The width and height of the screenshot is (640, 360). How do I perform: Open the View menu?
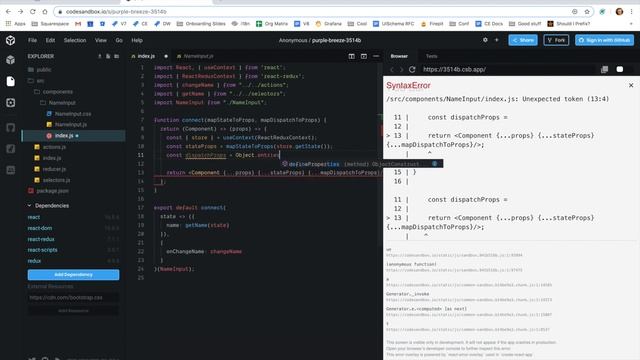pyautogui.click(x=100, y=40)
